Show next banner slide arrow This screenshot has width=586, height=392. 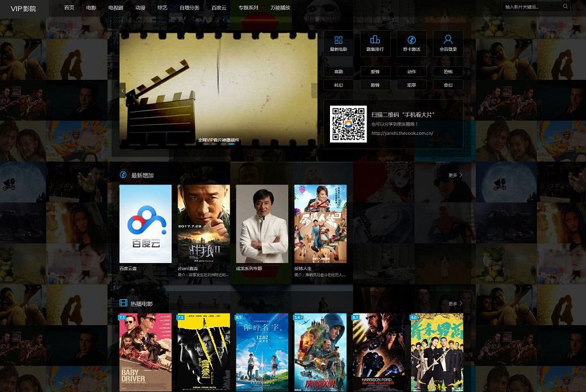pyautogui.click(x=314, y=91)
